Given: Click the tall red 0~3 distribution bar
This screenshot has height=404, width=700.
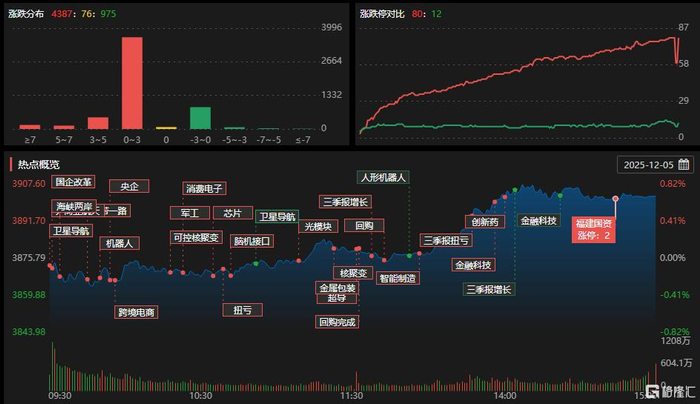Looking at the screenshot, I should pyautogui.click(x=132, y=83).
